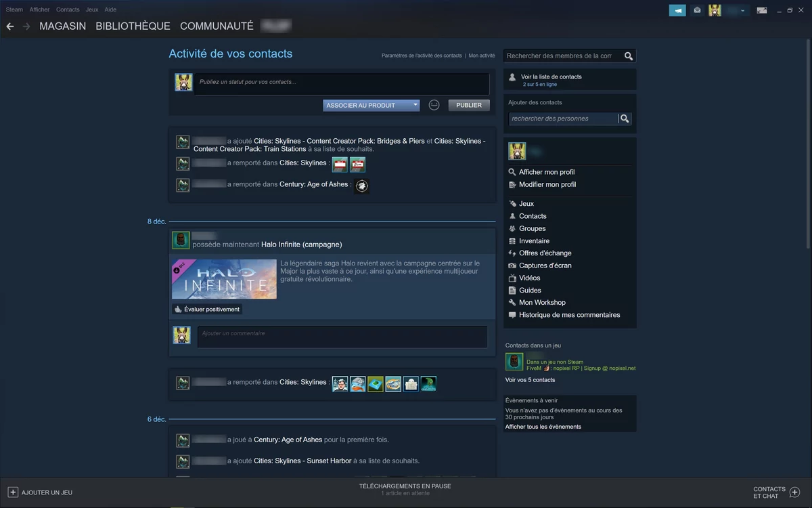Click magnifier in member search box

pyautogui.click(x=629, y=56)
